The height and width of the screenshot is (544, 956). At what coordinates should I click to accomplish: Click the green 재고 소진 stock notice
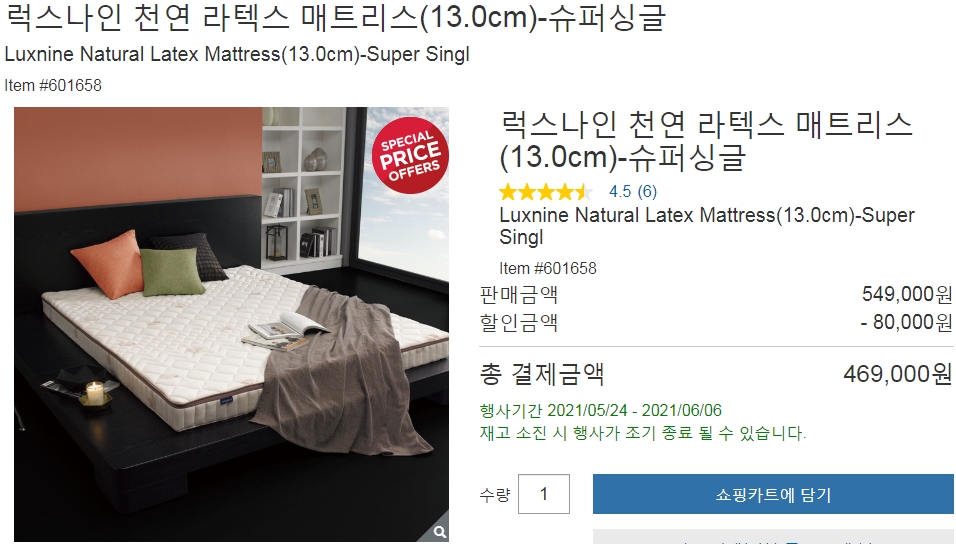click(643, 434)
